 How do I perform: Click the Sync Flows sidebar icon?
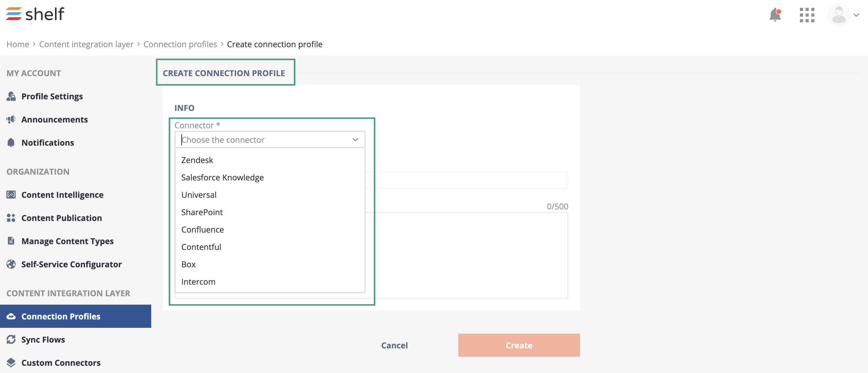click(11, 339)
